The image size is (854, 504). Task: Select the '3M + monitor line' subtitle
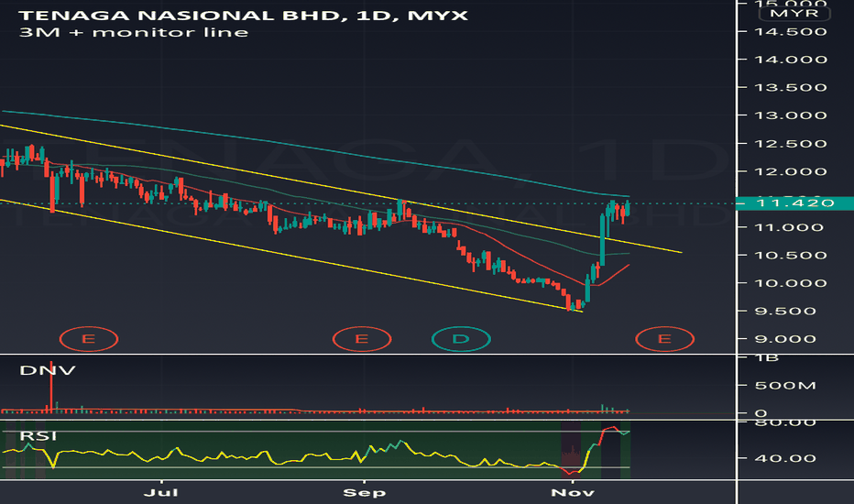(x=134, y=33)
